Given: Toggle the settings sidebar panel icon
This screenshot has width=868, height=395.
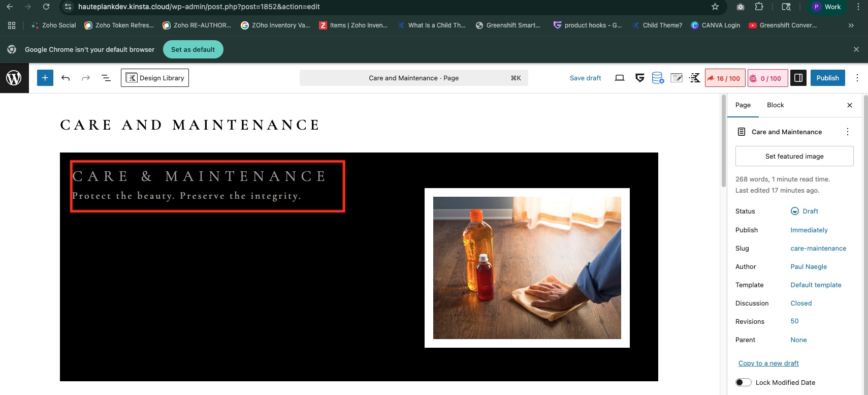Looking at the screenshot, I should tap(798, 78).
